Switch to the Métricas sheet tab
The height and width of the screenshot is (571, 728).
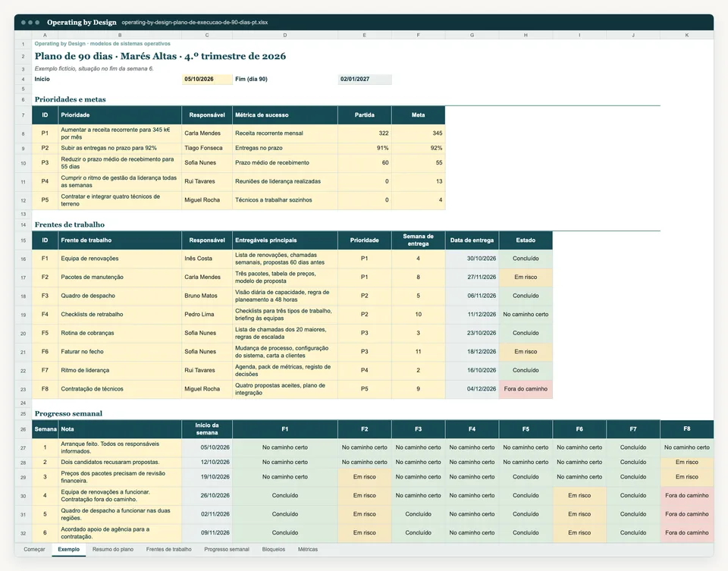pyautogui.click(x=308, y=549)
